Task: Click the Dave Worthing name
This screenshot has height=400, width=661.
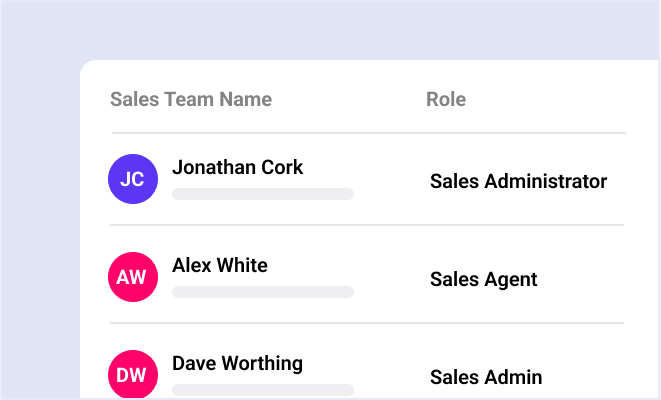Action: (x=237, y=363)
